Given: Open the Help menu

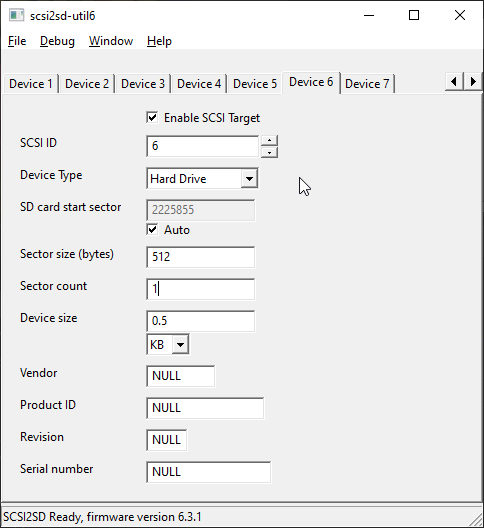Looking at the screenshot, I should [159, 41].
